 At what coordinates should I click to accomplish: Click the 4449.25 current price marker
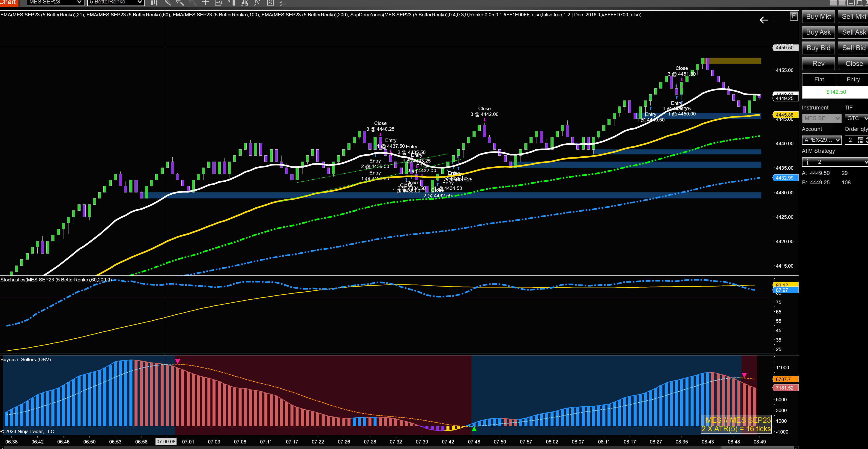click(x=785, y=98)
